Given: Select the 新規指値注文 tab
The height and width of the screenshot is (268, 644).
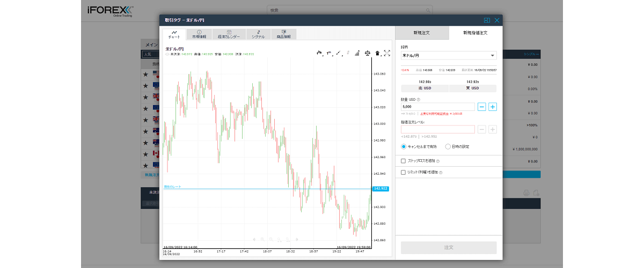Looking at the screenshot, I should pyautogui.click(x=475, y=33).
